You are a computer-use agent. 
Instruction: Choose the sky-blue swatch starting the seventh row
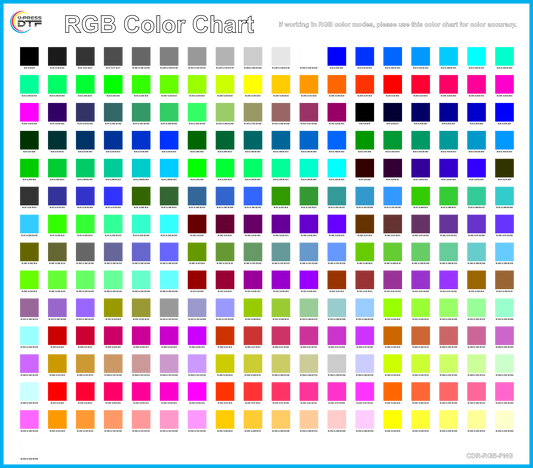[29, 224]
